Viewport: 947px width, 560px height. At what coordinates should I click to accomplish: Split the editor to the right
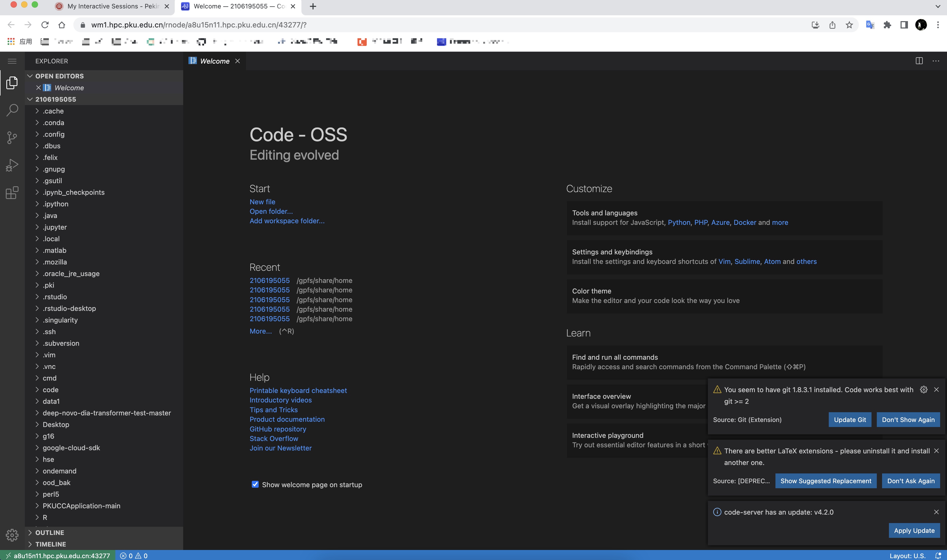pos(919,61)
